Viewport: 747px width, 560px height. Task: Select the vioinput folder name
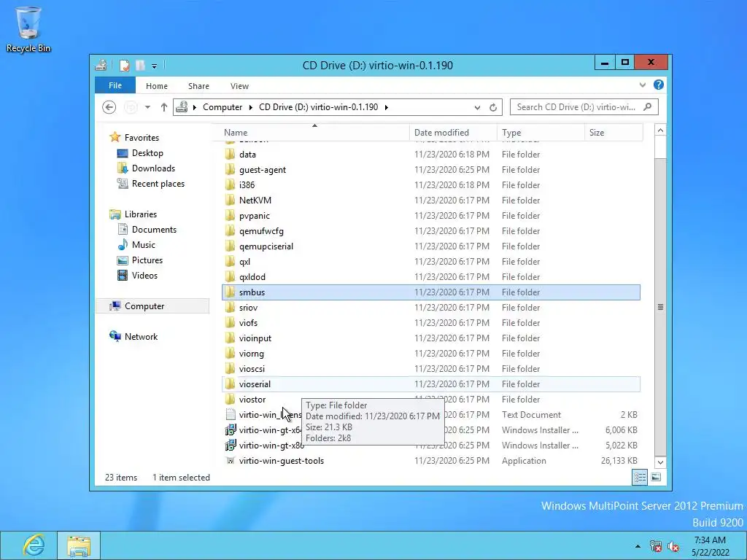click(x=255, y=338)
